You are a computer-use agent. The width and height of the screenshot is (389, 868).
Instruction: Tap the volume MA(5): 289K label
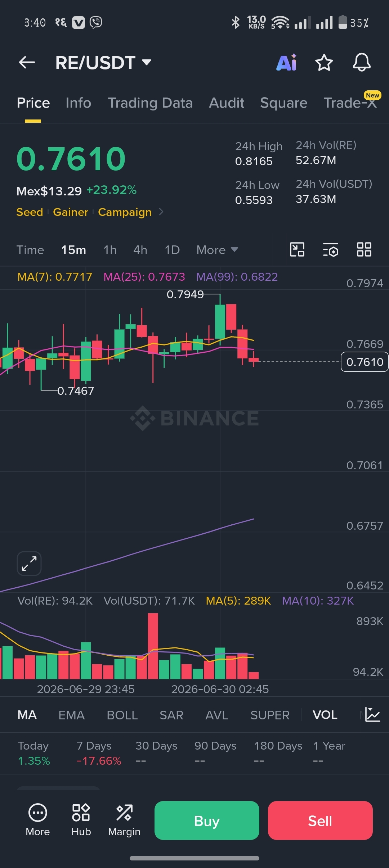coord(238,601)
